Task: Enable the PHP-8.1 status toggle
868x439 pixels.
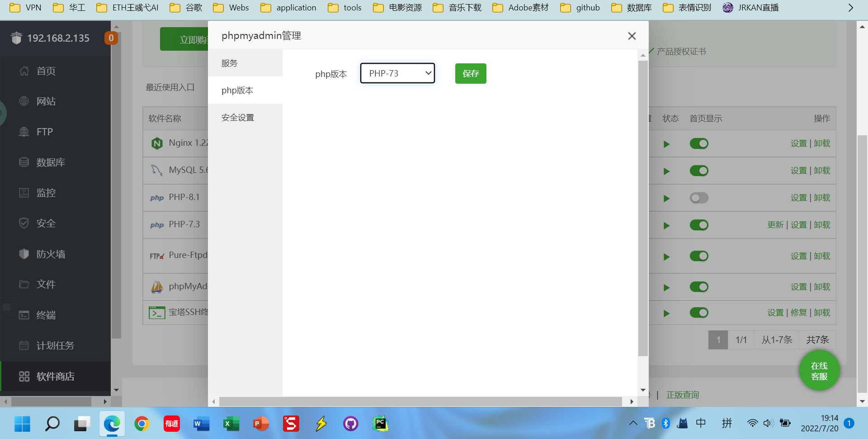Action: (x=698, y=198)
